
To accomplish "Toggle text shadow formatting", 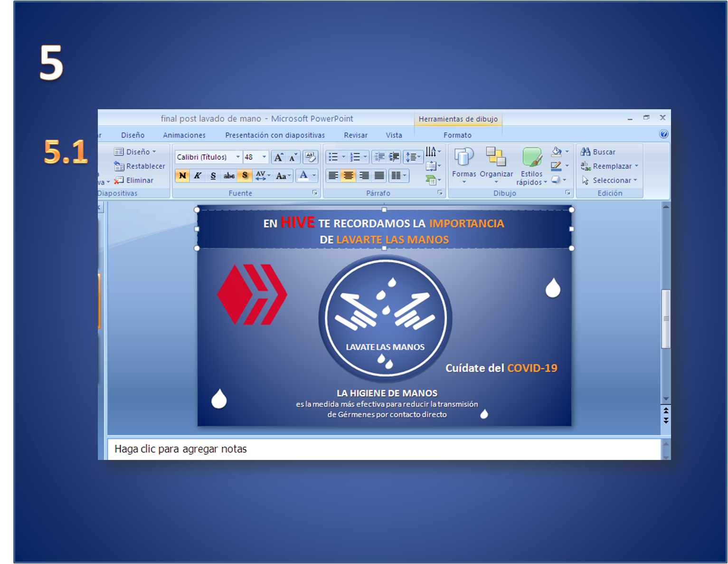I will [x=245, y=176].
